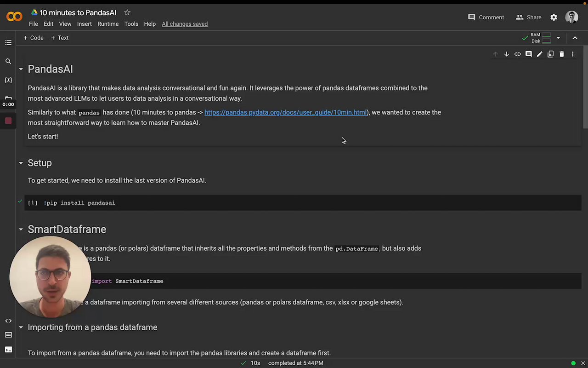
Task: Open the File menu
Action: [x=34, y=24]
